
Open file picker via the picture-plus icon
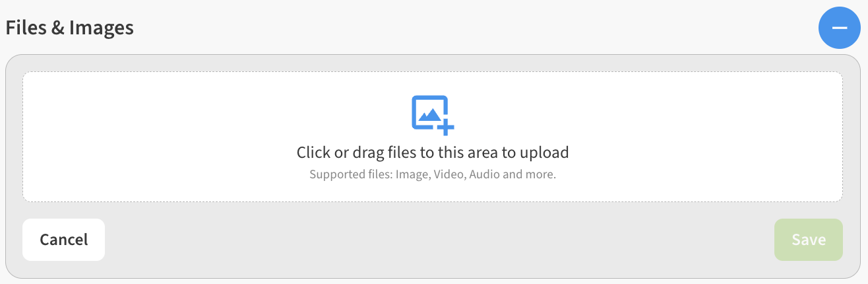433,115
